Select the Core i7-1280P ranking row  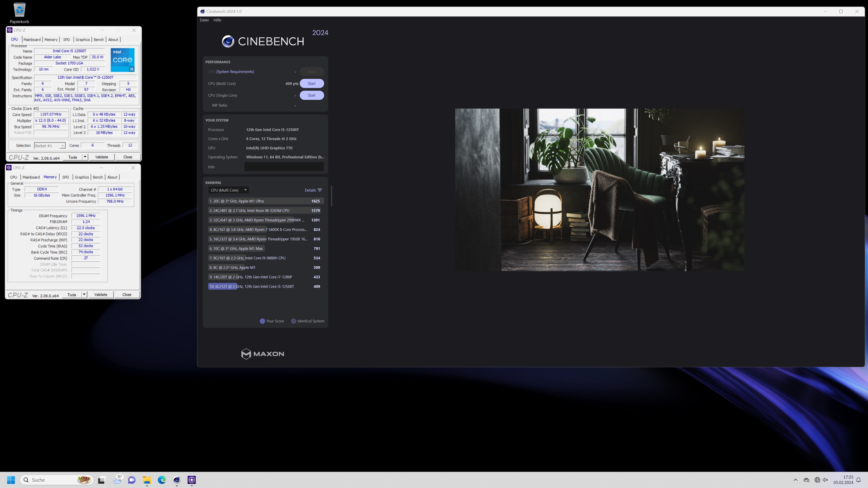tap(266, 277)
